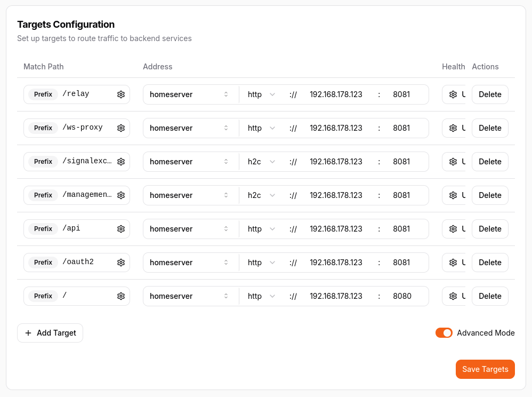This screenshot has height=397, width=532.
Task: Click health gear in the port 8080 row
Action: pyautogui.click(x=453, y=296)
